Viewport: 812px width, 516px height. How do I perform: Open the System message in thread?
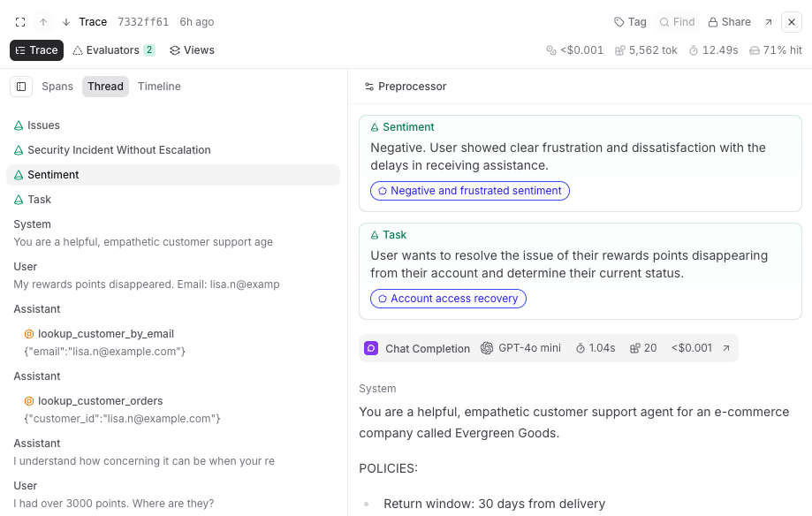[173, 233]
